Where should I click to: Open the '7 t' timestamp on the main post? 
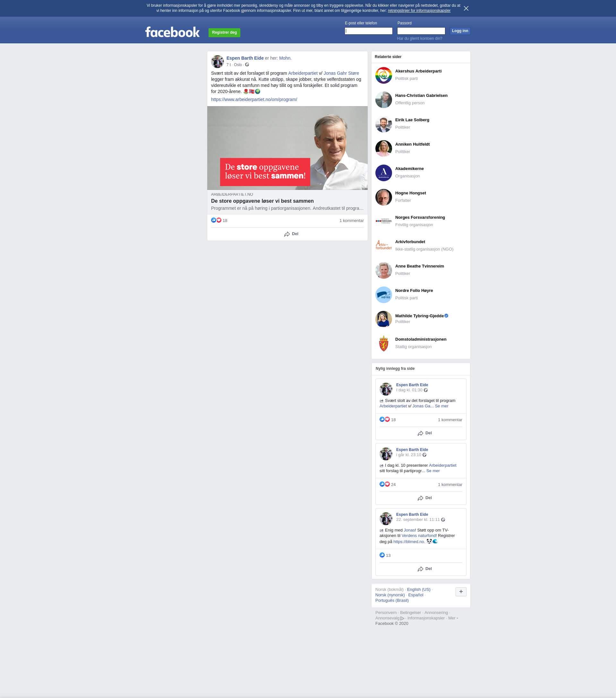coord(228,65)
